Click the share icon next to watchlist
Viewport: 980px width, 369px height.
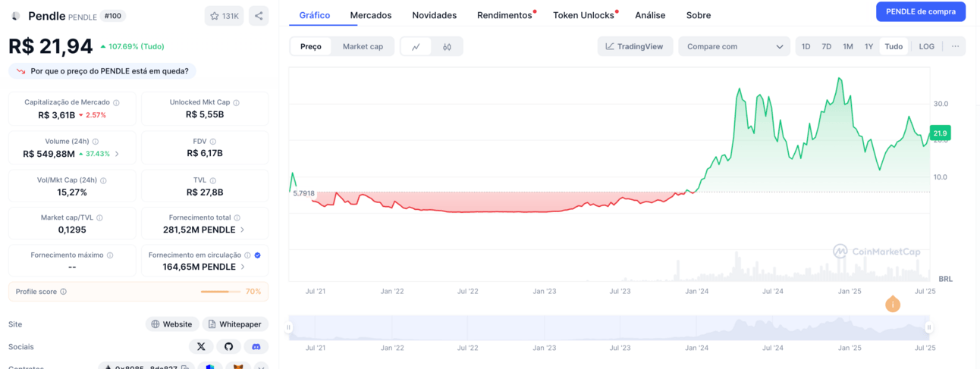[259, 16]
